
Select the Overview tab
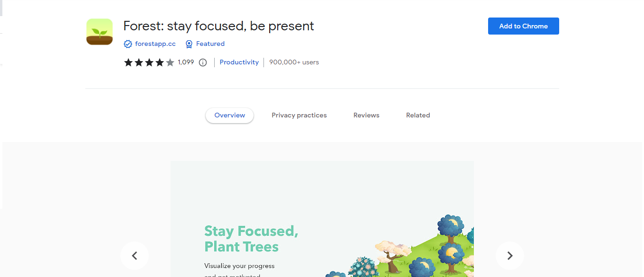pos(229,115)
